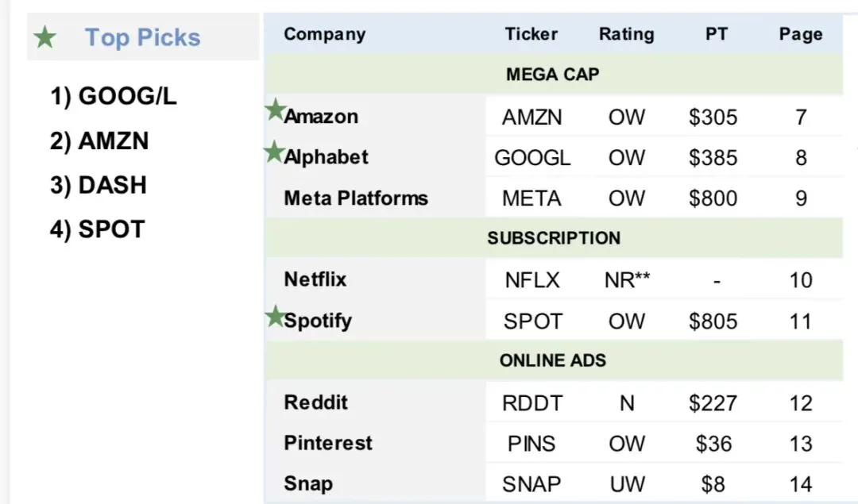The width and height of the screenshot is (858, 504).
Task: Click the PT column header
Action: coord(716,34)
